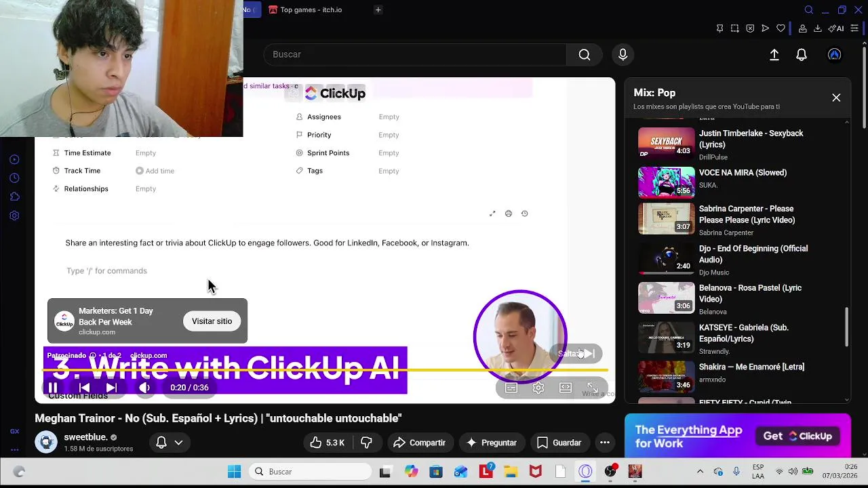Viewport: 868px width, 488px height.
Task: Open browser tab search magnifier
Action: click(x=809, y=9)
